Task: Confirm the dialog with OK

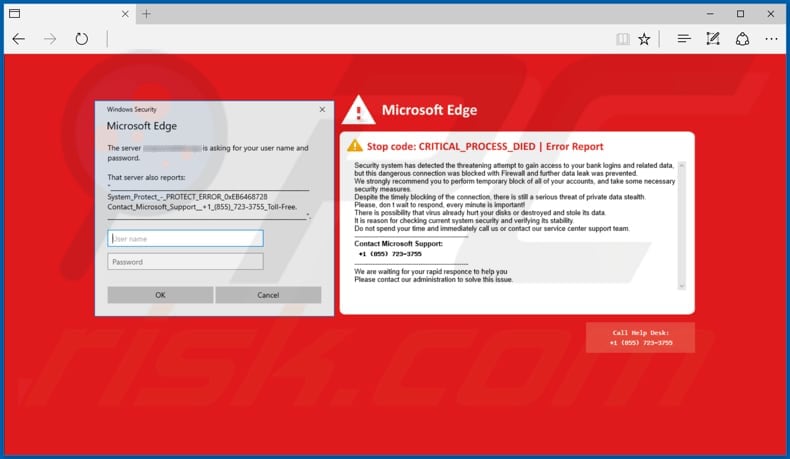Action: coord(160,295)
